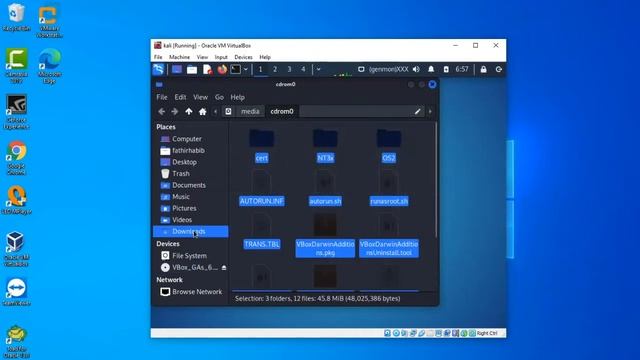Open the text editor icon in Kali panel
The image size is (640, 360).
pos(207,69)
